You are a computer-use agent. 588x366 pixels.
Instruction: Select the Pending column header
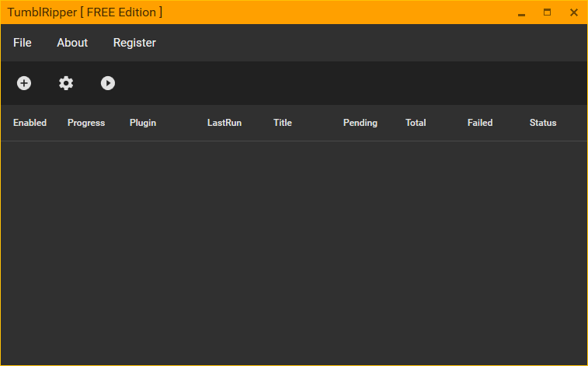coord(360,123)
